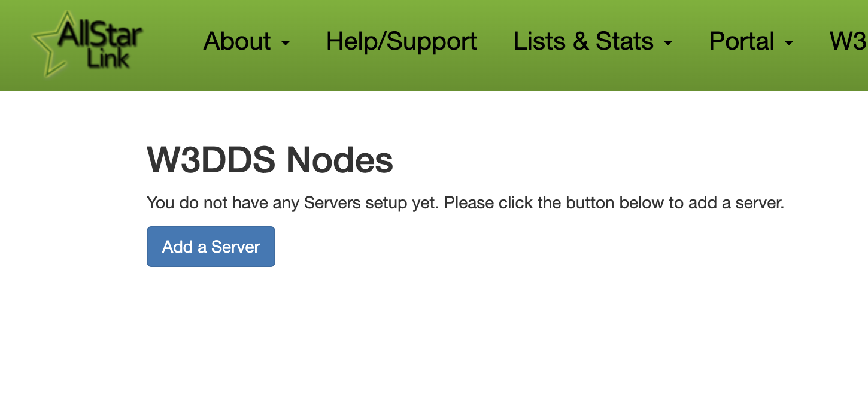The image size is (868, 419).
Task: Expand the Lists & Stats menu
Action: click(593, 41)
